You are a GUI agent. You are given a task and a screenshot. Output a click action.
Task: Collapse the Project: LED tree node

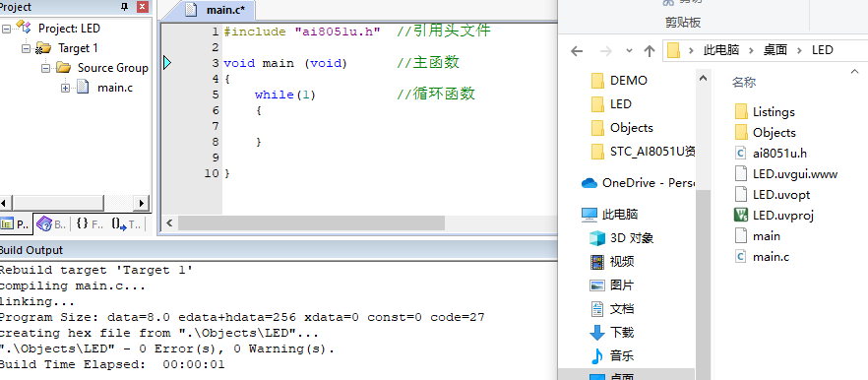point(6,29)
